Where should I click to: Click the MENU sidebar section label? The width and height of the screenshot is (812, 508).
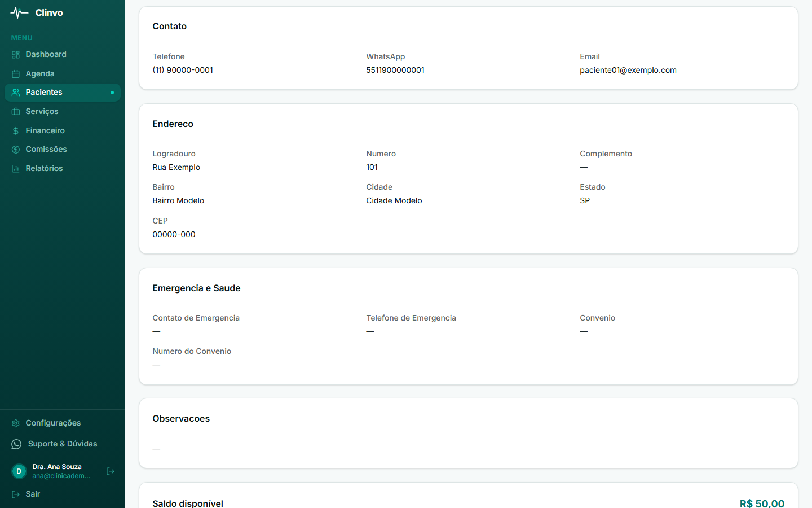(x=22, y=38)
